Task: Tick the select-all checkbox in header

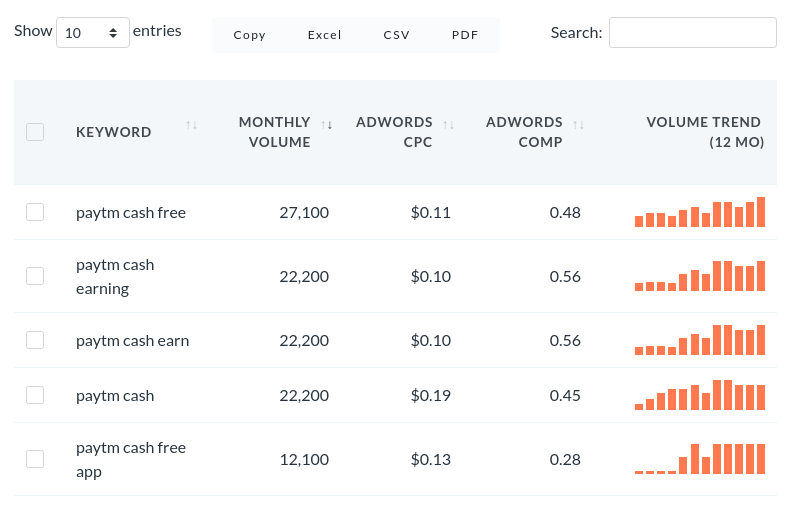Action: tap(35, 132)
